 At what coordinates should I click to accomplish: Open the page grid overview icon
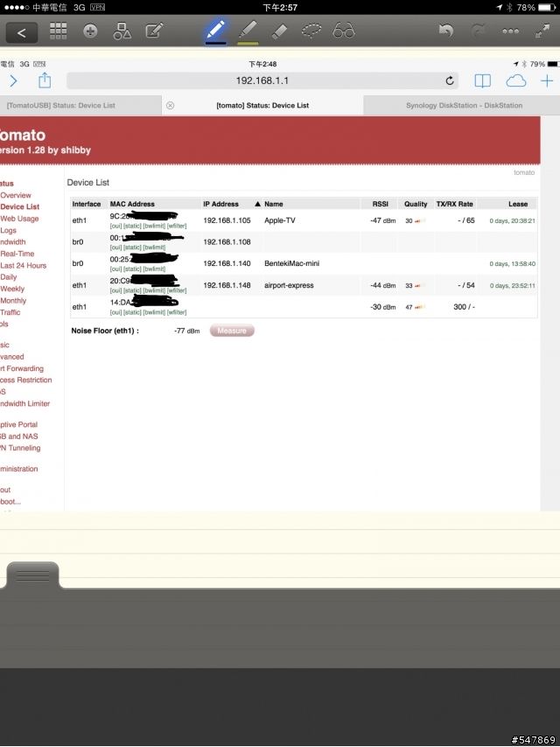point(58,31)
